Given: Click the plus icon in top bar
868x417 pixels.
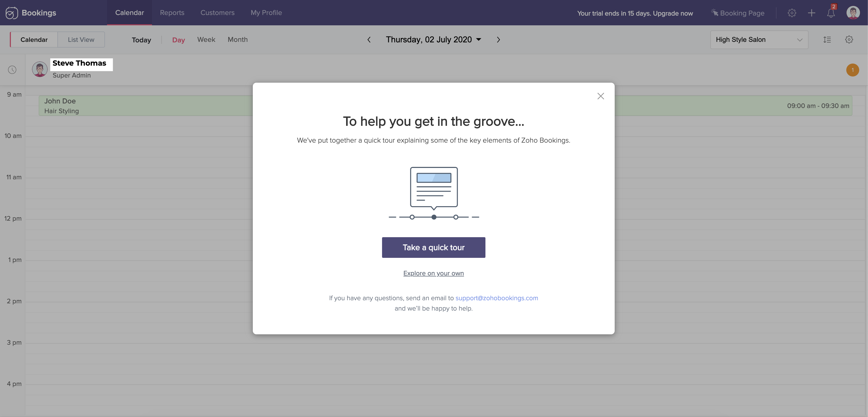Looking at the screenshot, I should (811, 13).
